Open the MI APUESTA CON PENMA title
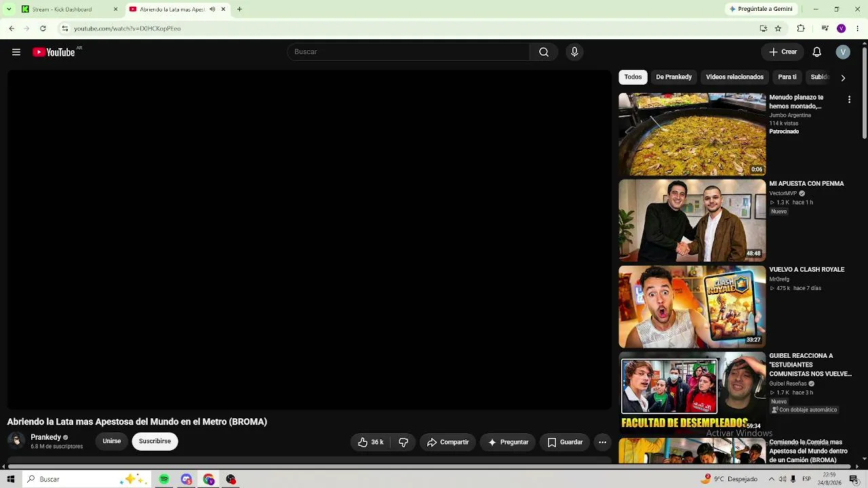 (x=806, y=184)
